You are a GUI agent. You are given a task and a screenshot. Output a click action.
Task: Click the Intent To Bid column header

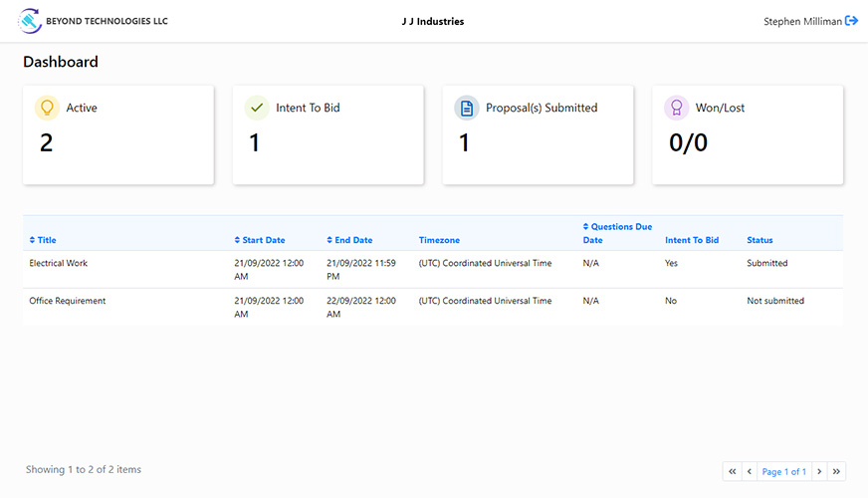(692, 240)
